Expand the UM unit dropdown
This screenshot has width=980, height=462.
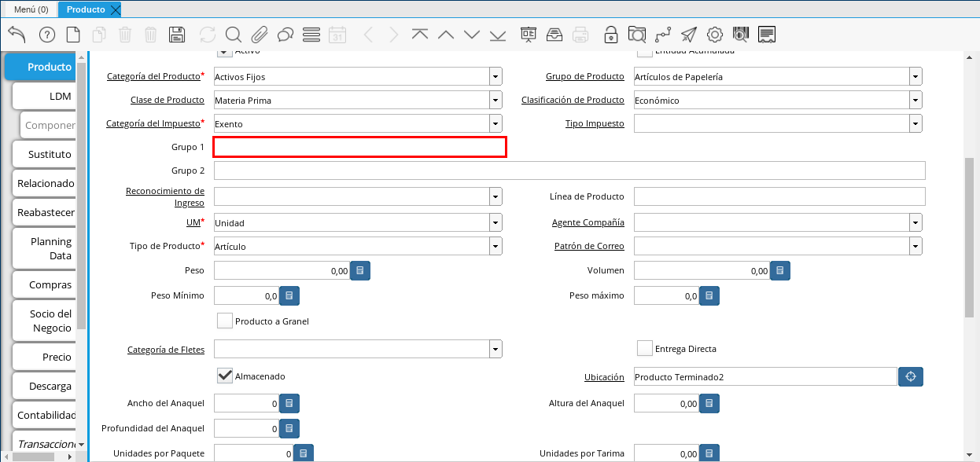[496, 222]
